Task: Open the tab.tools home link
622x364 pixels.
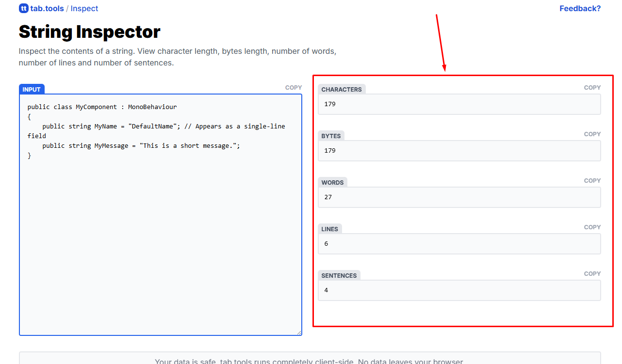Action: coord(47,8)
